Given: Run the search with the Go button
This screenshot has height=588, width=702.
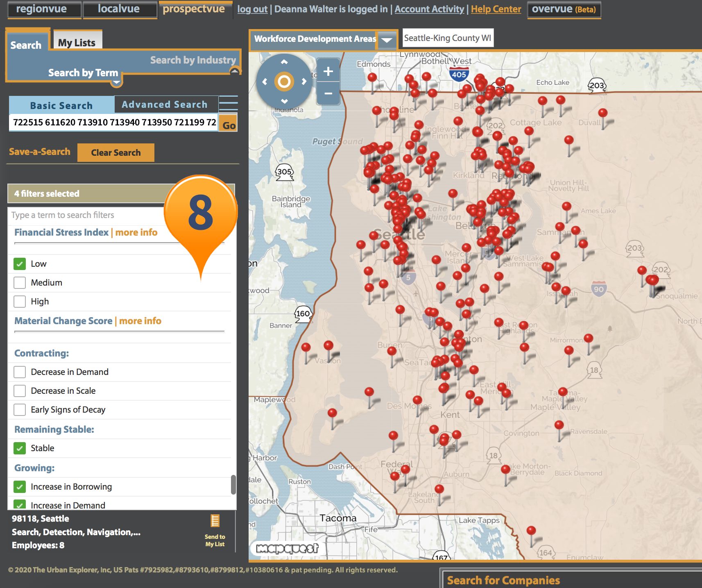Looking at the screenshot, I should click(x=229, y=123).
